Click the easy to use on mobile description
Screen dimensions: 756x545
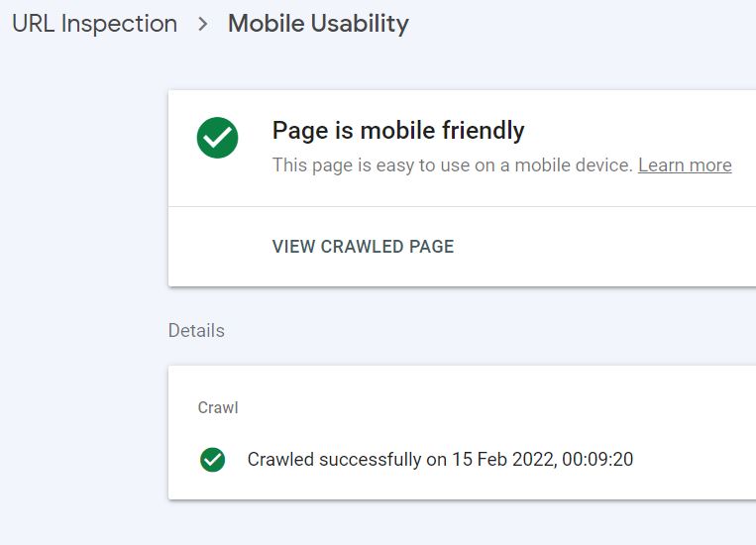click(452, 165)
